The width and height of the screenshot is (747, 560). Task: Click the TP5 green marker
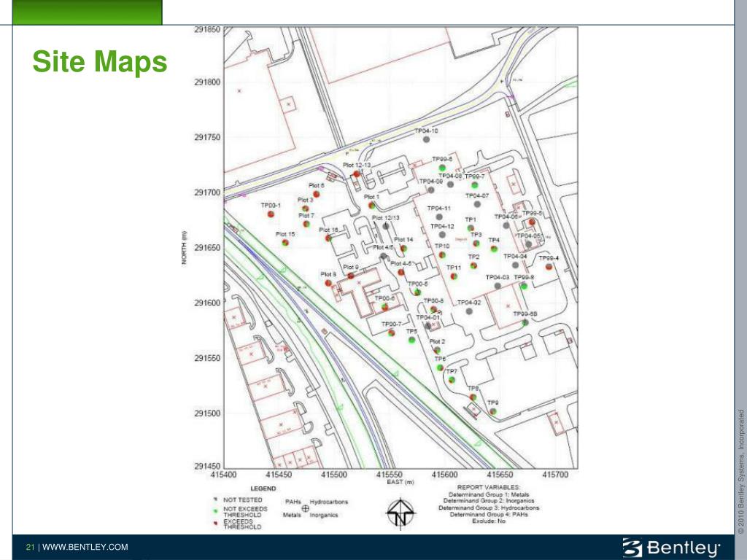coord(412,340)
